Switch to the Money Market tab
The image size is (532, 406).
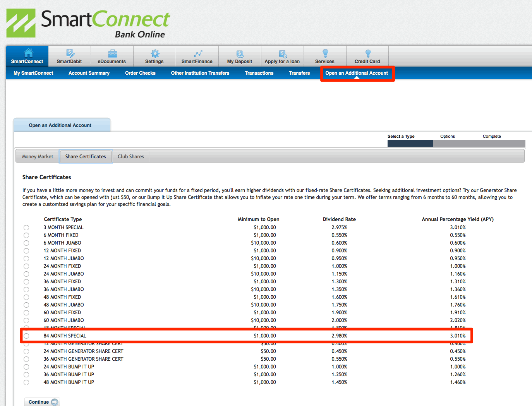click(x=38, y=156)
